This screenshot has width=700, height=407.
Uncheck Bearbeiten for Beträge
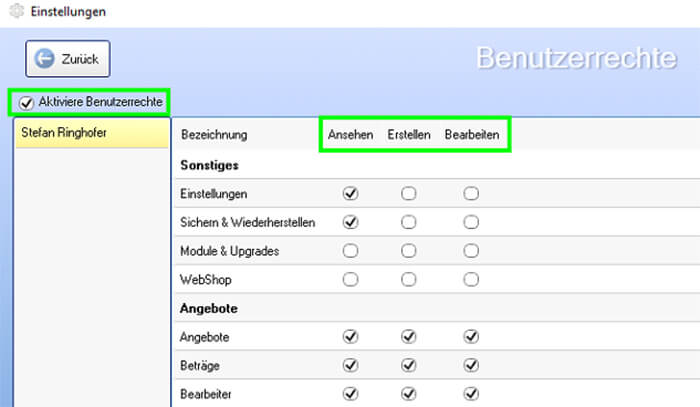[471, 365]
